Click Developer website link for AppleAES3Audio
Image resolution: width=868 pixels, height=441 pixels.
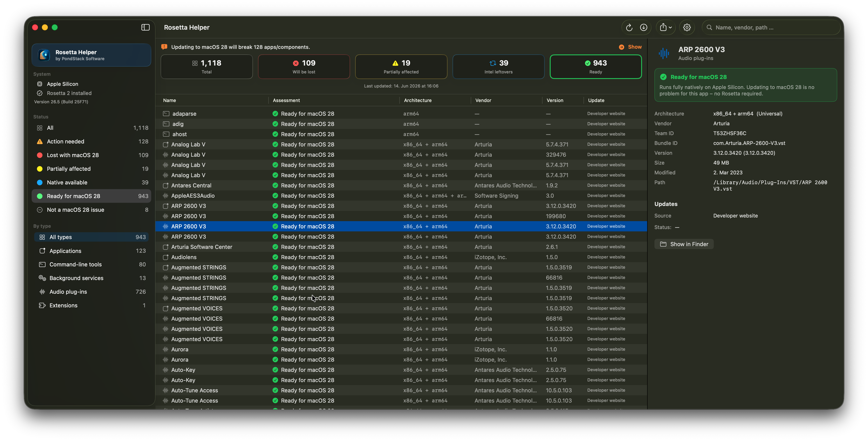(x=606, y=195)
